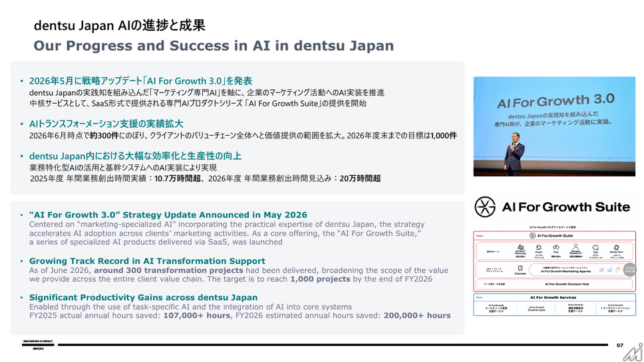Click the "Creative Lines" service cell

click(x=536, y=309)
